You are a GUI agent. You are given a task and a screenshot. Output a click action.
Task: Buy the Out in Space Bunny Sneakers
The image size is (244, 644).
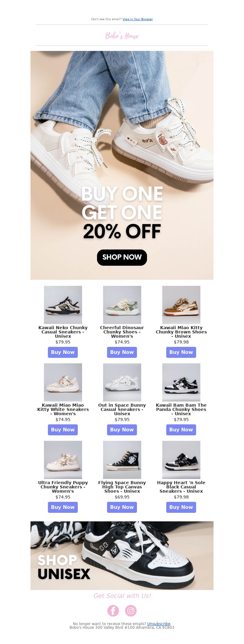coord(122,430)
